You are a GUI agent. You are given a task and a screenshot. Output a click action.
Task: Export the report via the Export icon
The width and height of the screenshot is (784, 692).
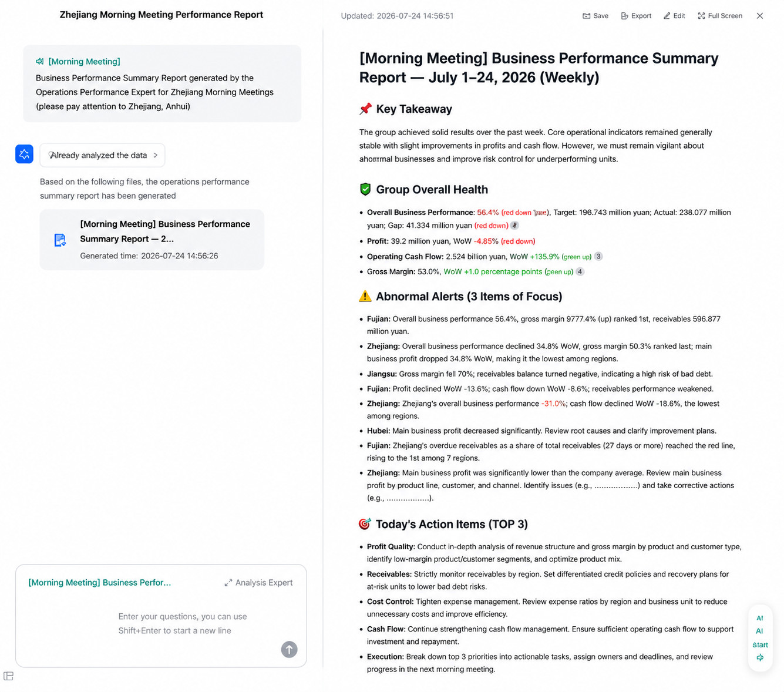pos(624,16)
